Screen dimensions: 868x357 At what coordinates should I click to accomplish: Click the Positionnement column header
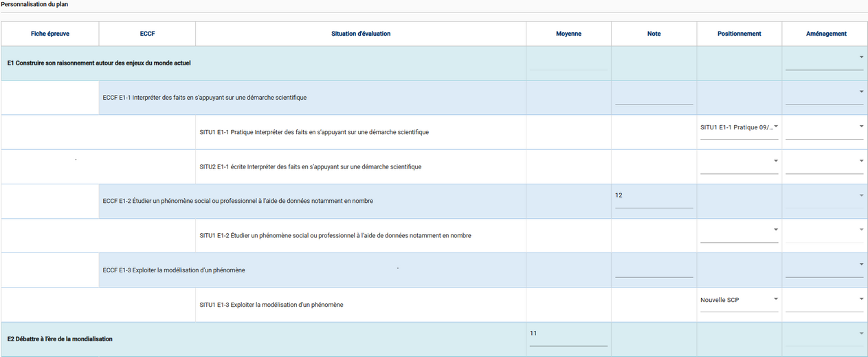(x=739, y=34)
